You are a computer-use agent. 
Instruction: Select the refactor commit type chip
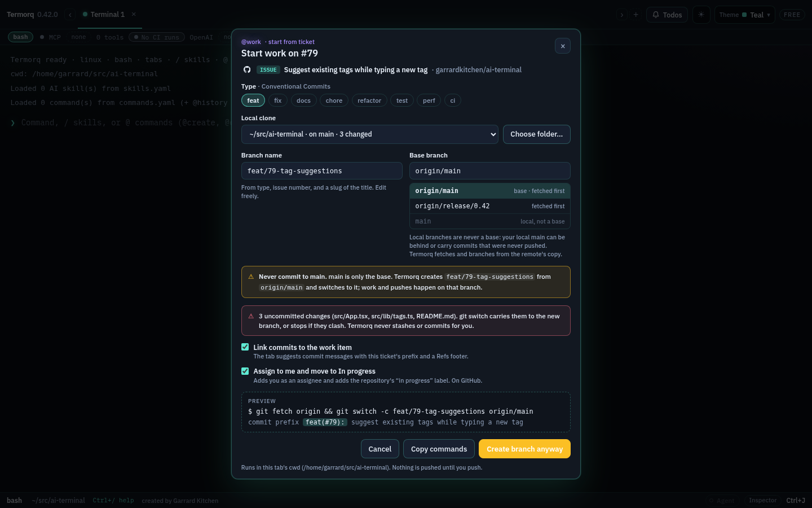click(x=369, y=100)
